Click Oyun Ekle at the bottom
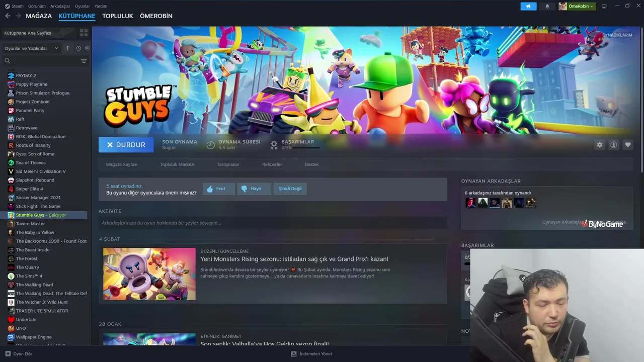644x362 pixels. pyautogui.click(x=19, y=354)
